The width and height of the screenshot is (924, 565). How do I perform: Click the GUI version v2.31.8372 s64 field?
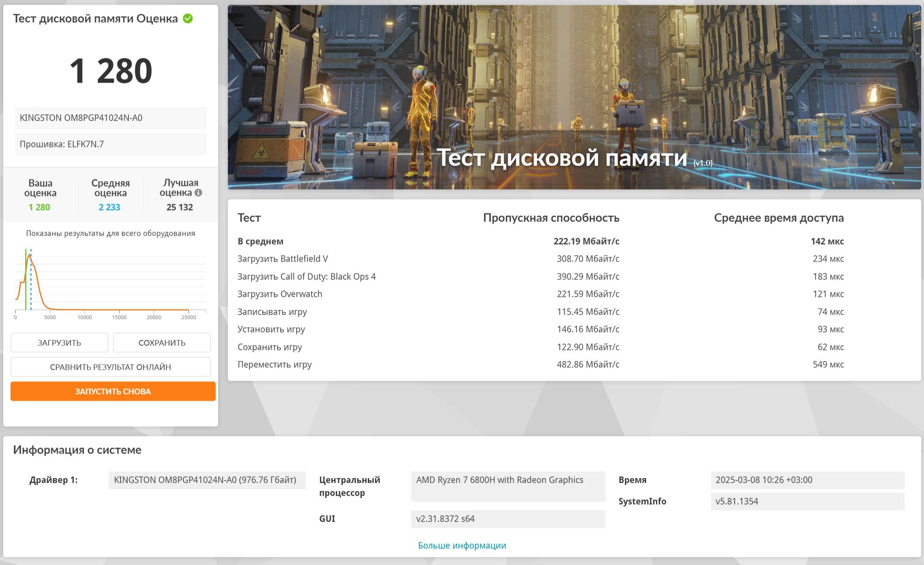(508, 519)
